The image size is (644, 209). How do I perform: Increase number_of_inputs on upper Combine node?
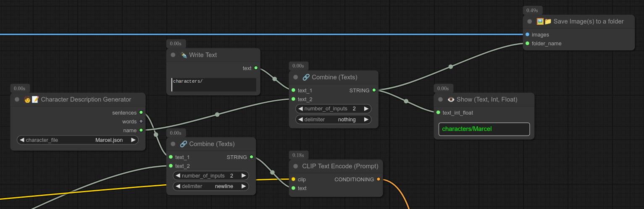(366, 109)
